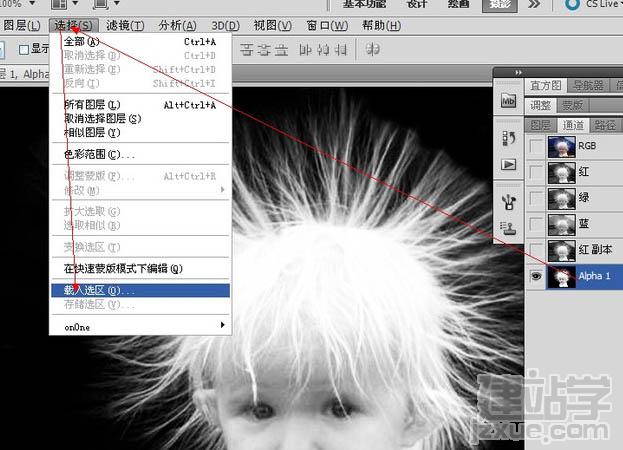Select the 红 副本 channel thumbnail

coord(561,251)
